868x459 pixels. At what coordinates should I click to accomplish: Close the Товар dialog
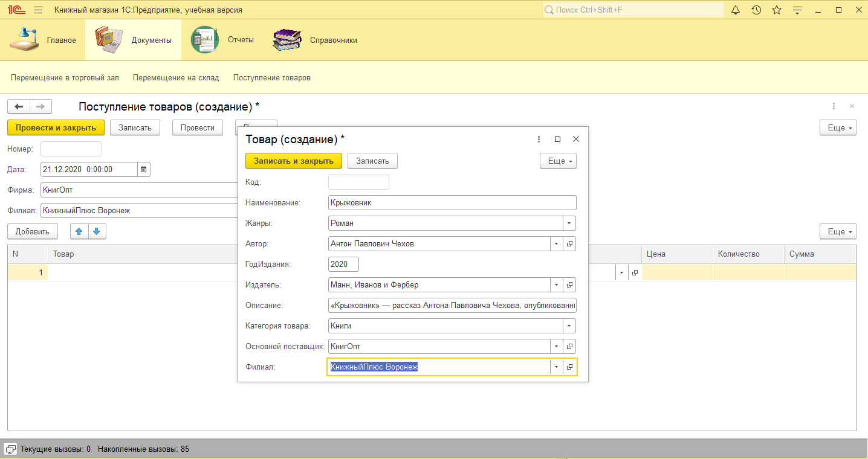coord(576,139)
